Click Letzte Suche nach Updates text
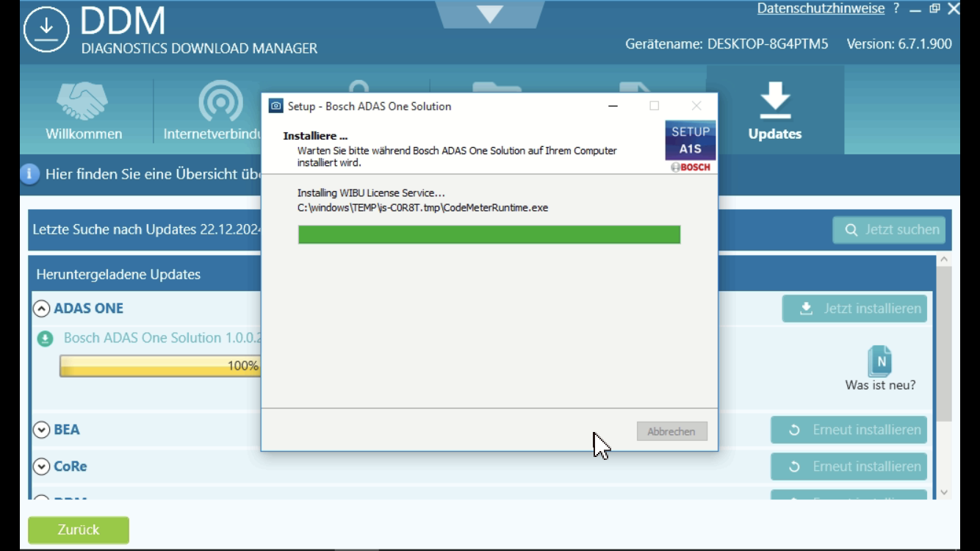Viewport: 980px width, 551px height. tap(147, 229)
